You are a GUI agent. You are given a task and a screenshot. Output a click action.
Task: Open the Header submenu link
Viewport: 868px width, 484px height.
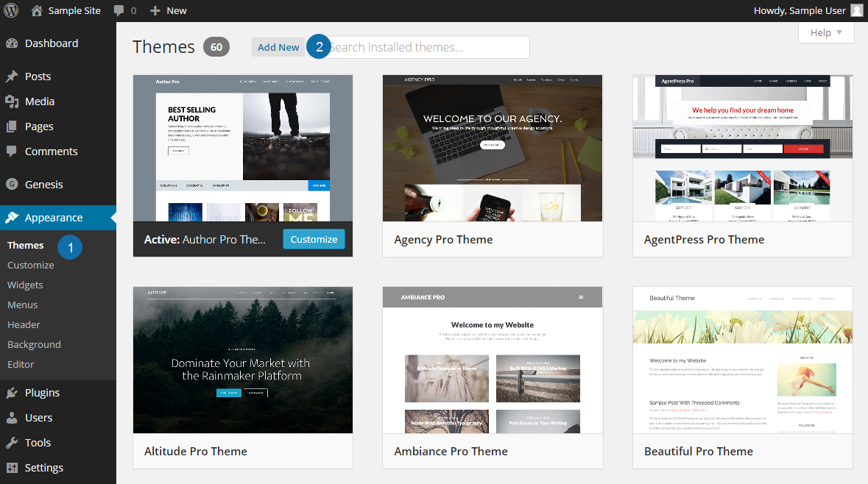(24, 324)
